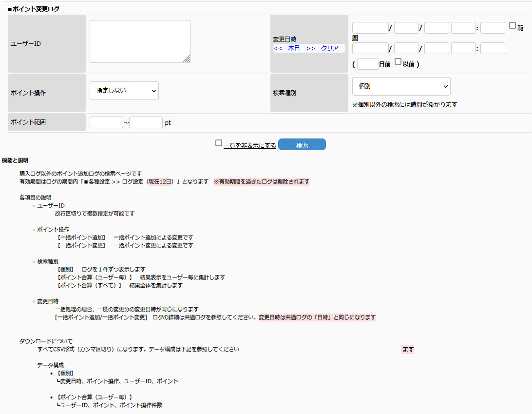
Task: Click the ポイント範囲 minimum field
Action: 106,122
